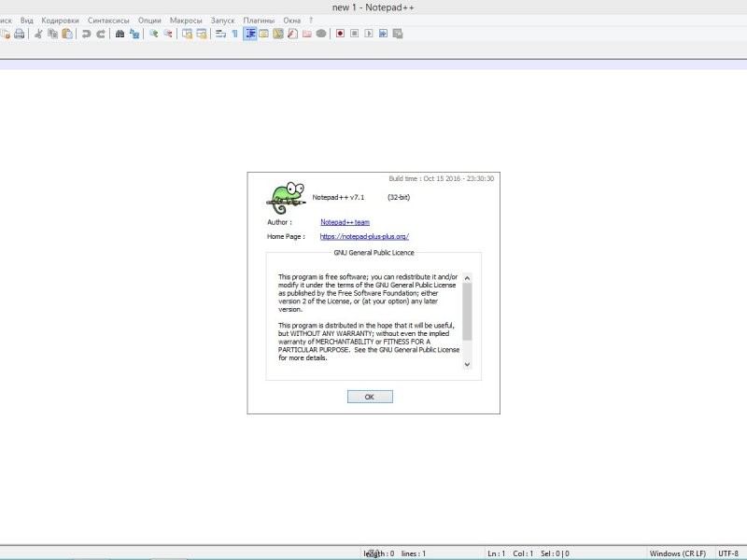Click the Save recorded macro icon
Viewport: 747px width, 560px height.
[x=398, y=34]
